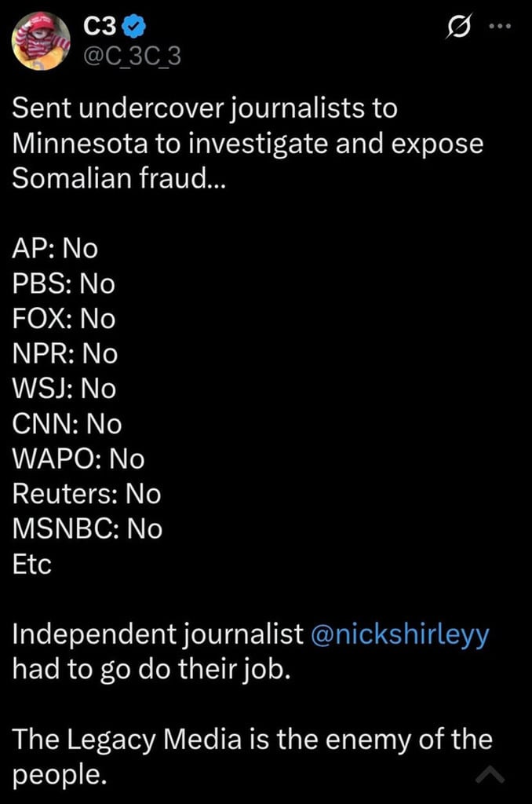
Task: Click the C3 display name
Action: 100,27
